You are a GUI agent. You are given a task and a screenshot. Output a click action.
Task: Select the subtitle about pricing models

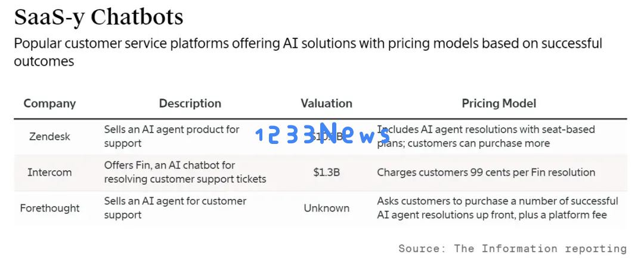tap(308, 52)
